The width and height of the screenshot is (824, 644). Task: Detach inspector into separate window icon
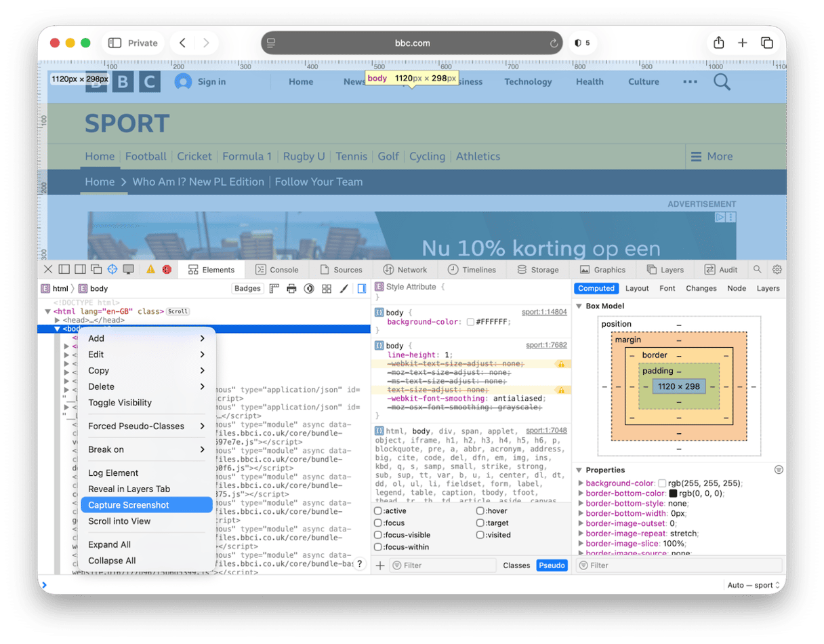tap(96, 269)
